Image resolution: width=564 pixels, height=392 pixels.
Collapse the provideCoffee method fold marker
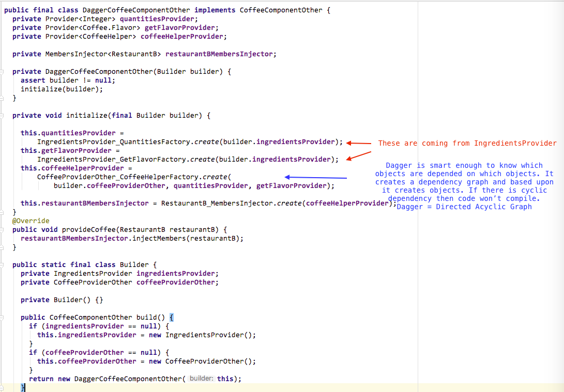coord(3,229)
